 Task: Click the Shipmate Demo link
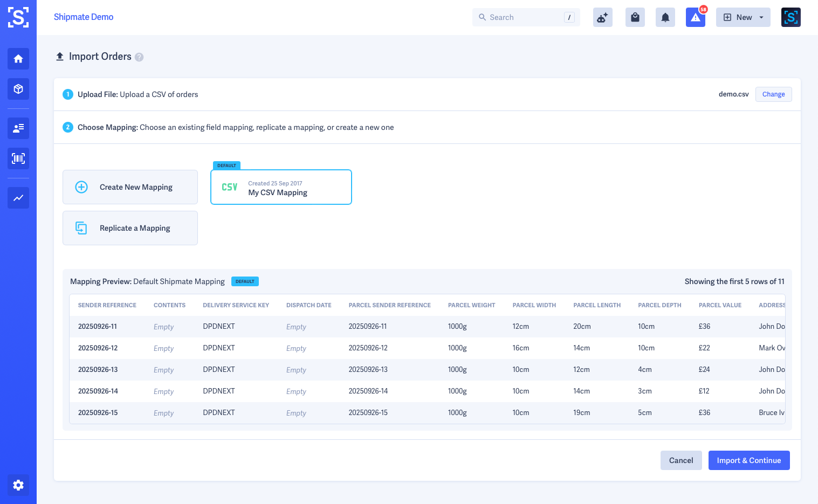[84, 17]
